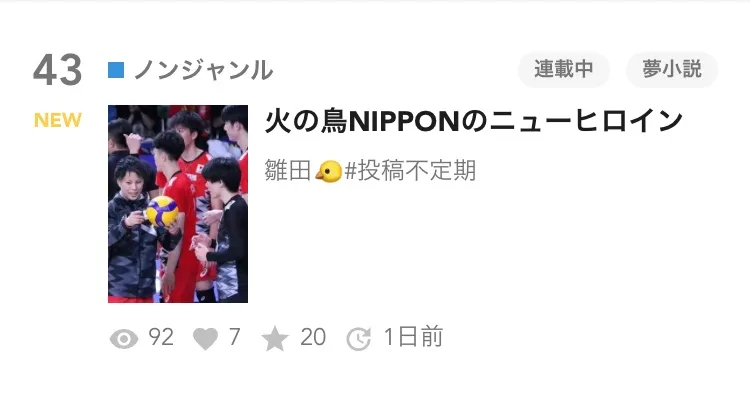The height and width of the screenshot is (419, 750).
Task: Open the 連載中 tag
Action: [x=564, y=69]
